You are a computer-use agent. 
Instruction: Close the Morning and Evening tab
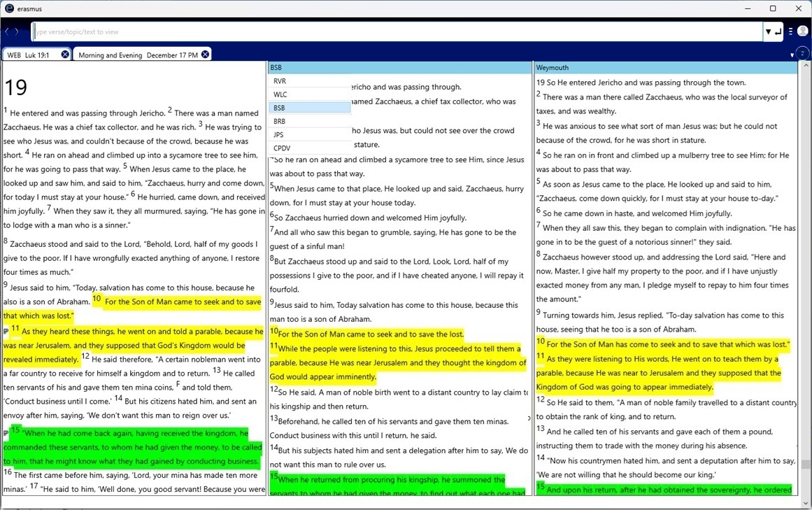click(x=205, y=55)
